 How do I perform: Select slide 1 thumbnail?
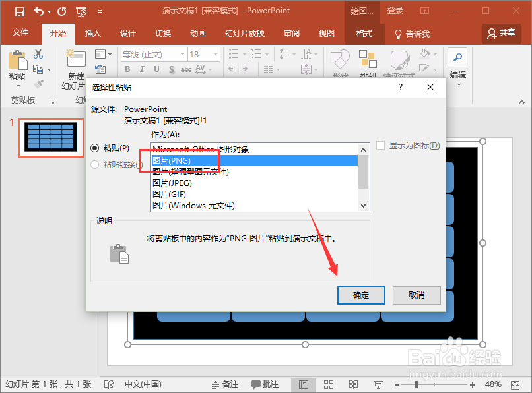point(51,138)
